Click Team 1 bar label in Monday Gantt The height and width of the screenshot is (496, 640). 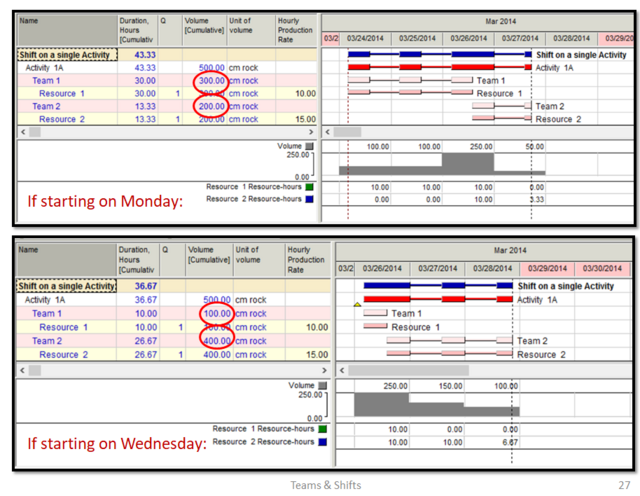click(491, 81)
